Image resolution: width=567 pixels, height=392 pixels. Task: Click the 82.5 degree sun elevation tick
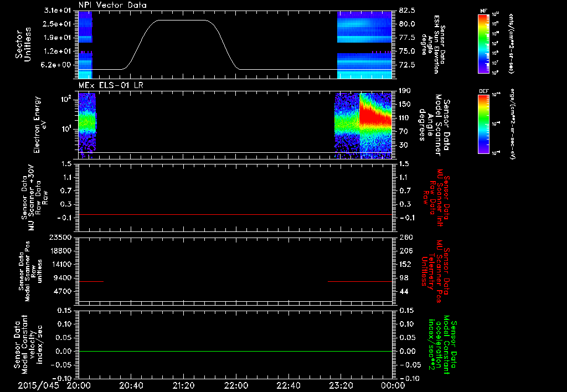pyautogui.click(x=407, y=11)
